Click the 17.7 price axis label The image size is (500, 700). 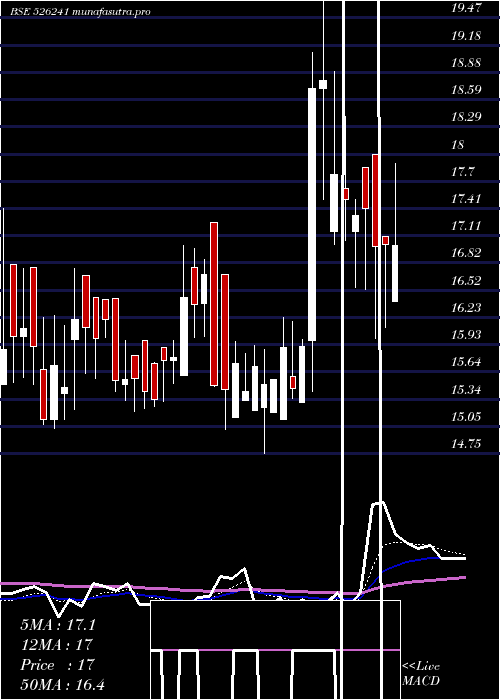[462, 172]
